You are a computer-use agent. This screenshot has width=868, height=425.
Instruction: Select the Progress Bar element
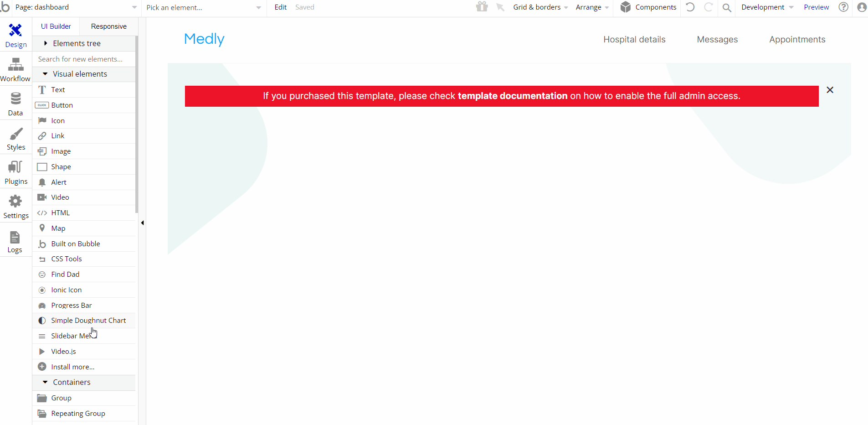(84, 306)
